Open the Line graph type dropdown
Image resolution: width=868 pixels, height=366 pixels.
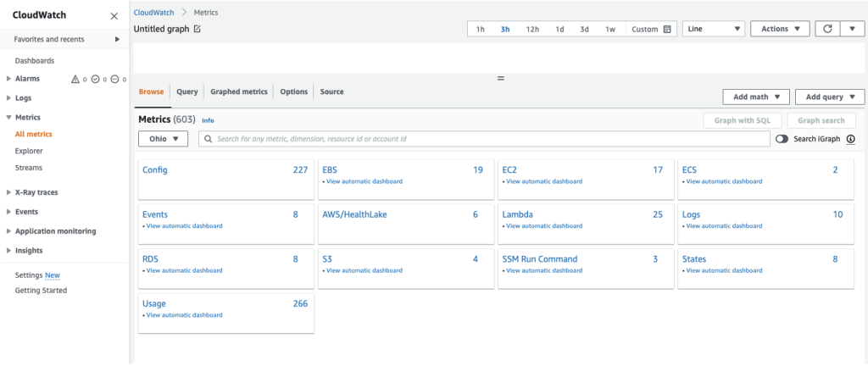click(x=714, y=29)
